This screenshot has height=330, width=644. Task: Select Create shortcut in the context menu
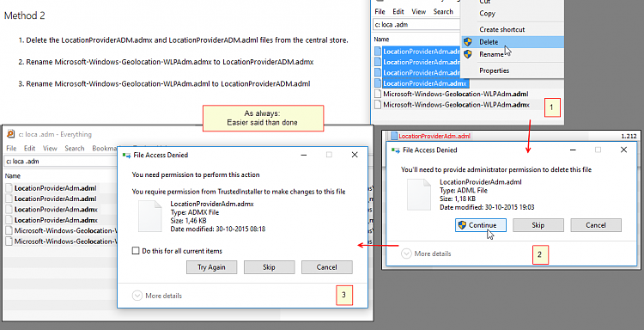click(502, 29)
